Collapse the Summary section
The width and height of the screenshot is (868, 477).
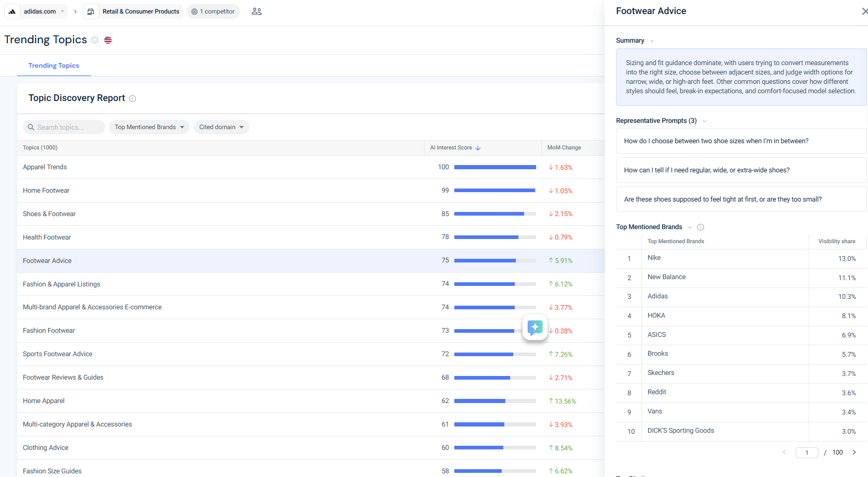(652, 41)
